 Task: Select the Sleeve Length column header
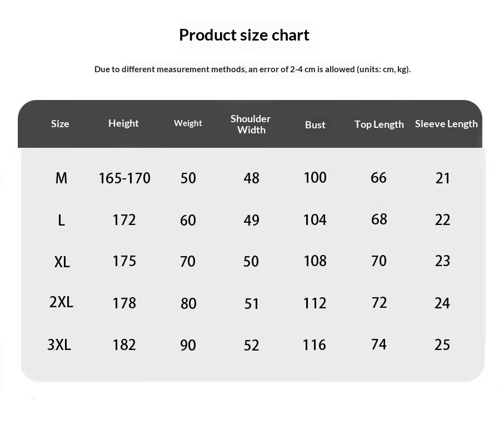[446, 124]
